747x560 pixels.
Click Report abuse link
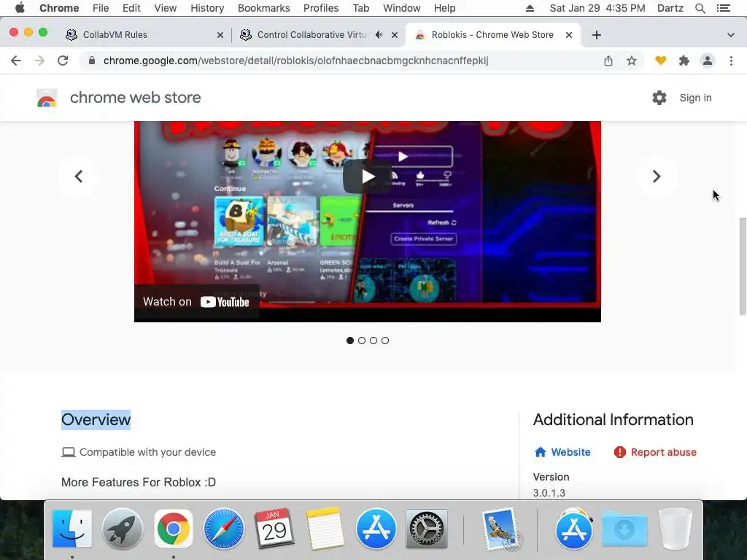655,452
